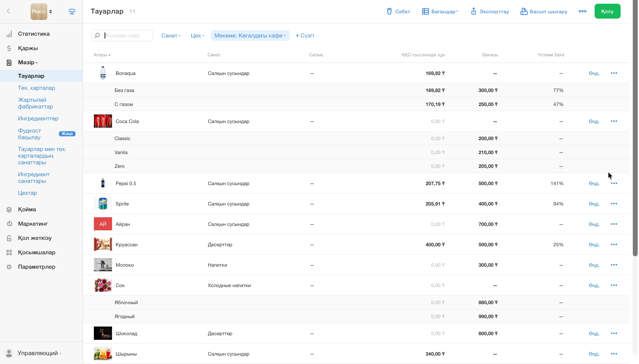Expand the Бағандар columns dropdown
639x364 pixels.
pyautogui.click(x=440, y=12)
